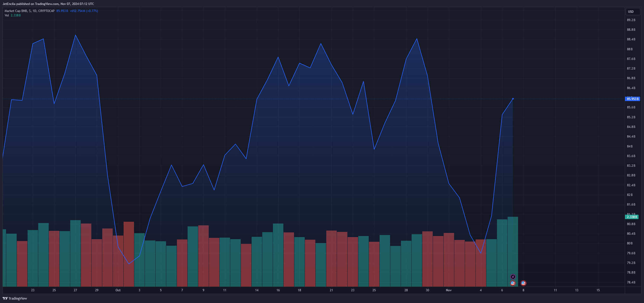Click the 84B label on price axis
The height and width of the screenshot is (303, 644).
pyautogui.click(x=630, y=146)
